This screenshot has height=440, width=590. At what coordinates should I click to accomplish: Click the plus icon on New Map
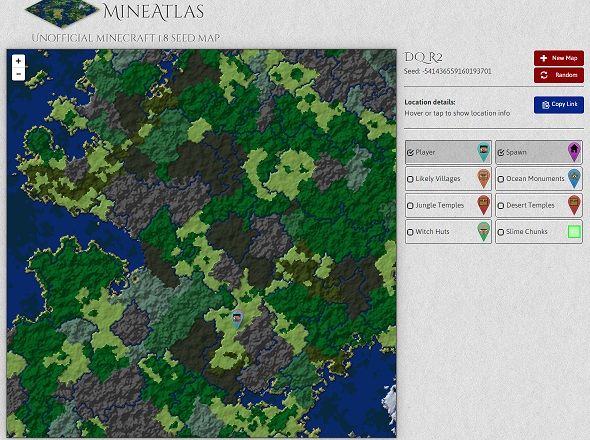pos(544,58)
